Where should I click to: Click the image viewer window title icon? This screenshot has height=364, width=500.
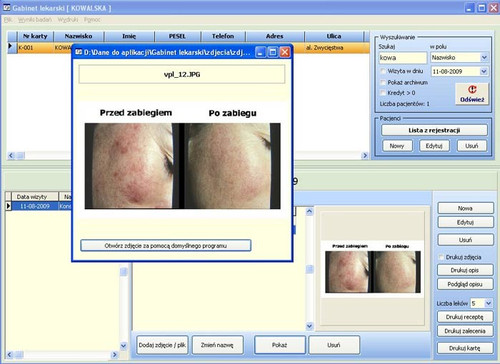click(79, 52)
